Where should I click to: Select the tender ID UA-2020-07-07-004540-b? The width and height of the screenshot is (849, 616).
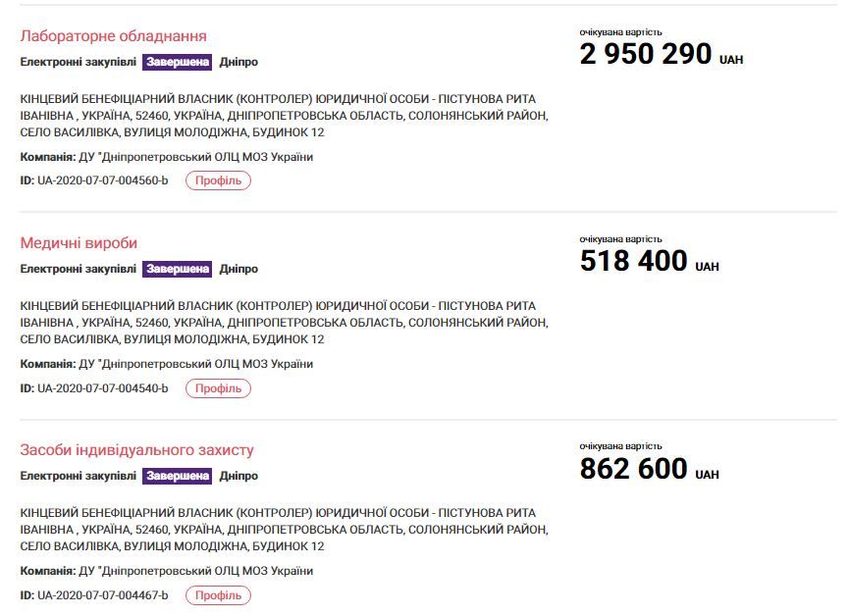[x=118, y=387]
